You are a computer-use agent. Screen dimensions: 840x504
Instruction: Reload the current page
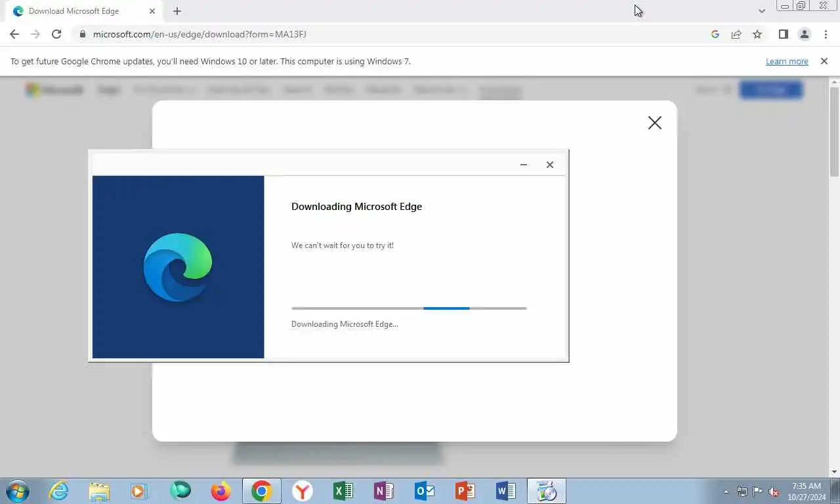56,34
